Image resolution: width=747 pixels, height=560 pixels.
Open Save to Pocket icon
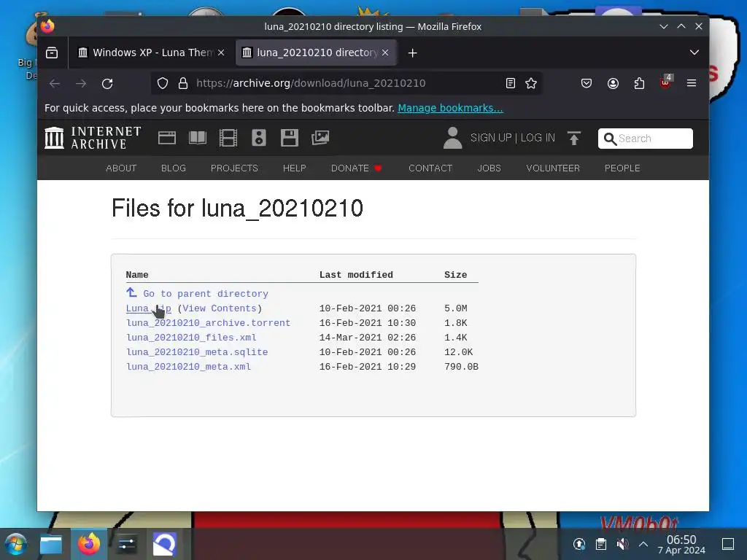587,83
